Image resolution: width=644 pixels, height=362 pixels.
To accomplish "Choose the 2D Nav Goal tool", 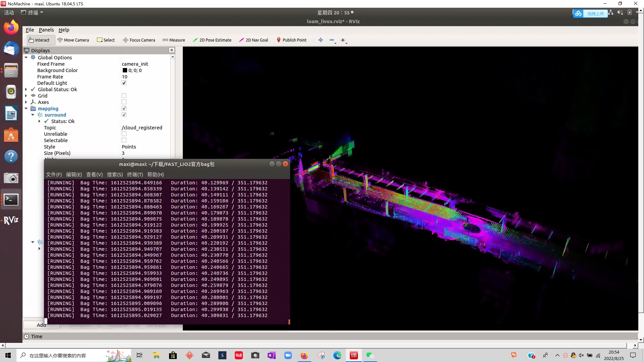I will (254, 40).
